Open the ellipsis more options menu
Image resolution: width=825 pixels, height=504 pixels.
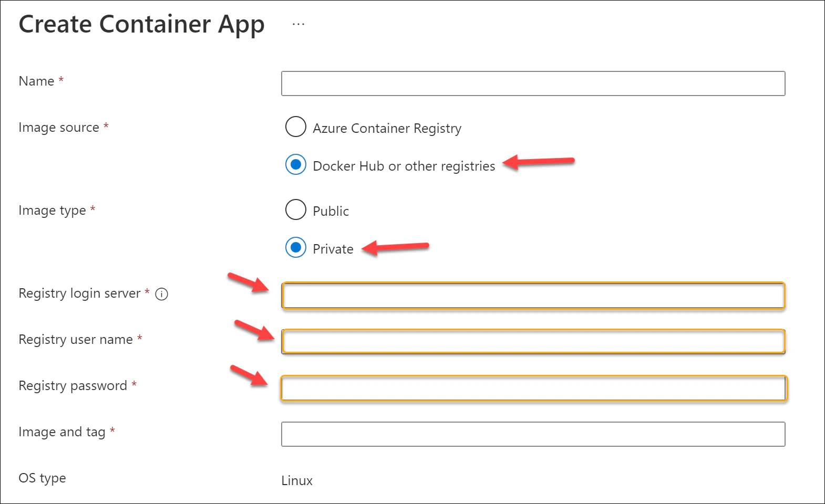[298, 24]
